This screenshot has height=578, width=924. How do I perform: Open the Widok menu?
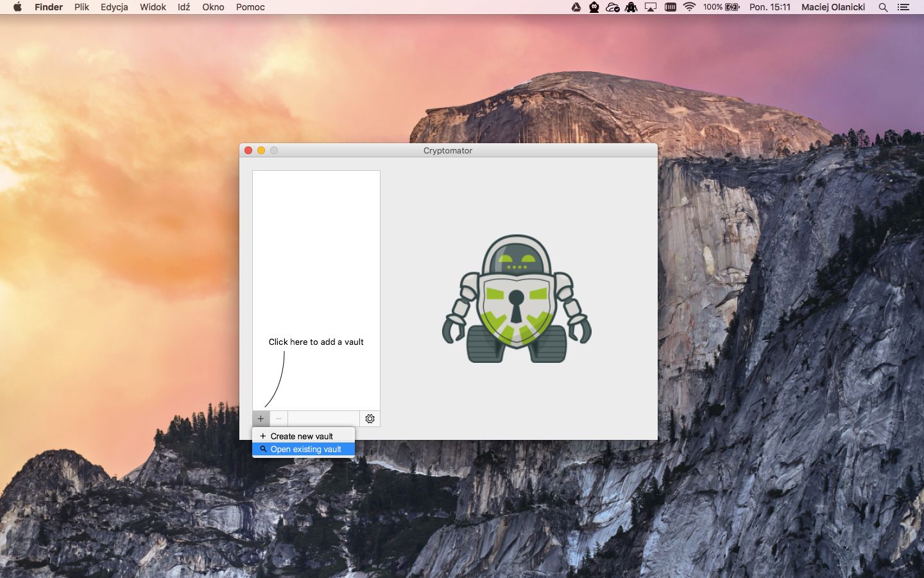click(153, 7)
